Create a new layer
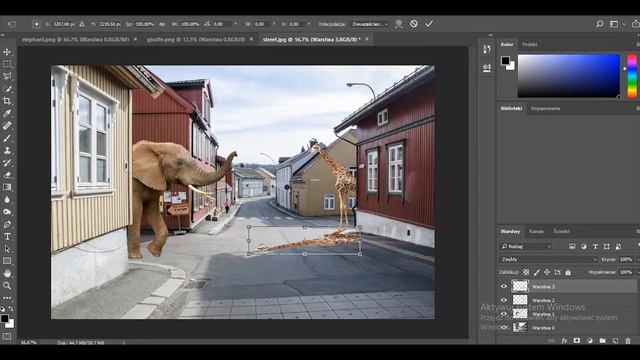Image resolution: width=640 pixels, height=360 pixels. point(615,340)
